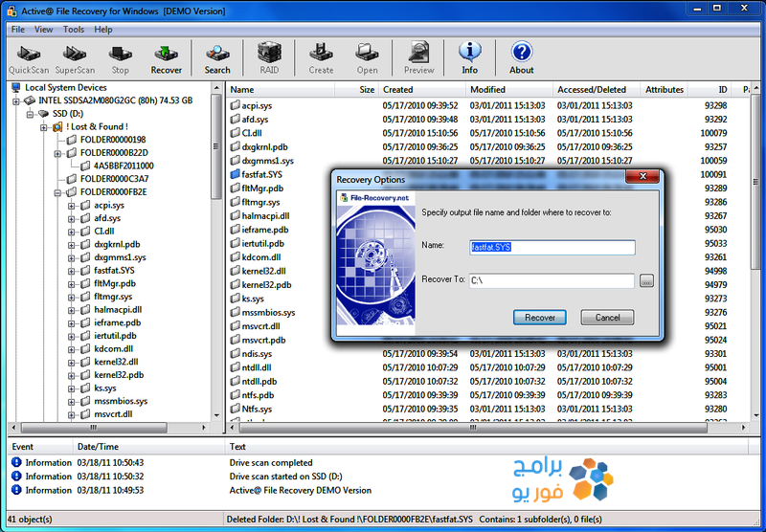The image size is (766, 532).
Task: Open the View menu
Action: tap(43, 30)
